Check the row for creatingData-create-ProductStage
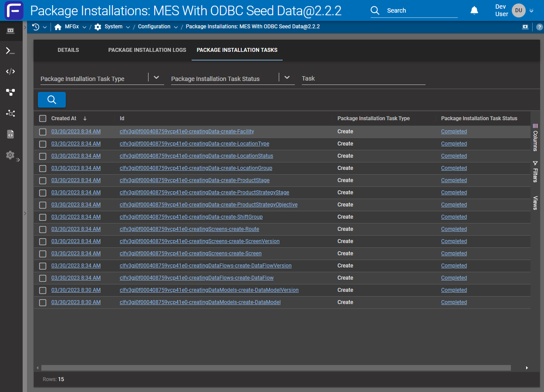The height and width of the screenshot is (392, 544). 43,180
